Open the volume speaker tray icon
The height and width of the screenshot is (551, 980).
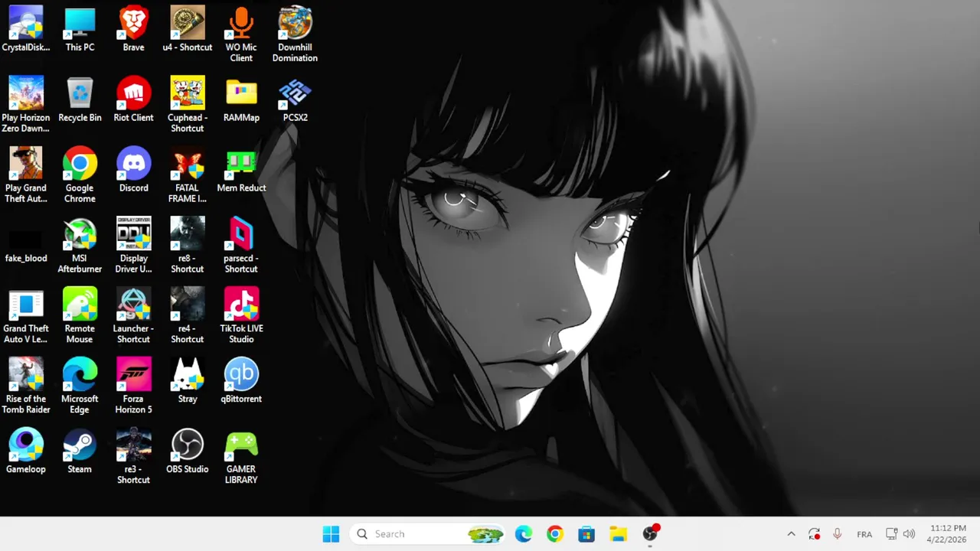click(x=909, y=534)
